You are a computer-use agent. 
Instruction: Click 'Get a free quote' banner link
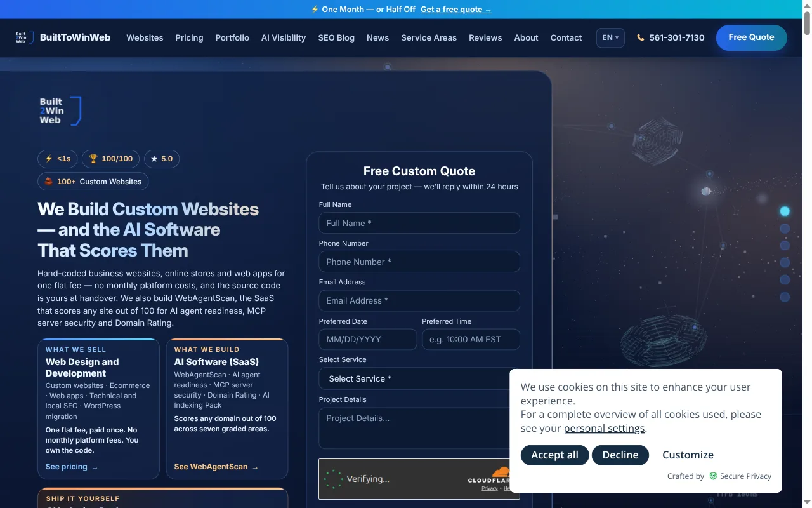tap(456, 10)
